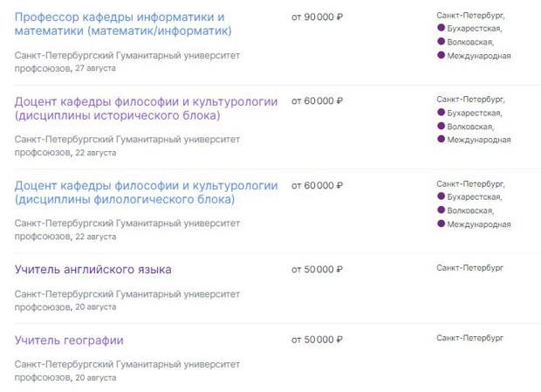Click Волковская metro dot in third listing
The image size is (541, 392).
[x=441, y=210]
